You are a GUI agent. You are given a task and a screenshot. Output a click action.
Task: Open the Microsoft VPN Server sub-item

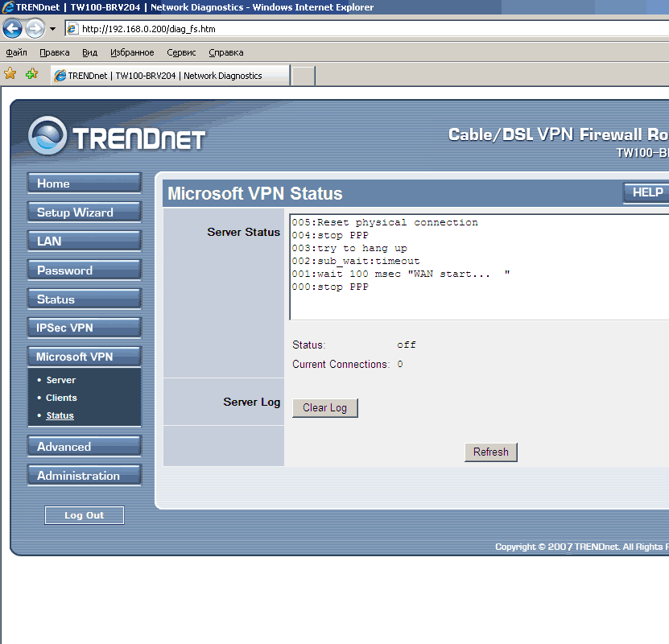[61, 380]
